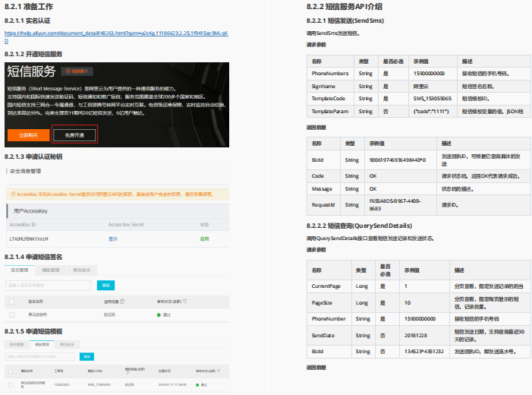
Task: Focus the signature name search input
Action: pos(48,286)
